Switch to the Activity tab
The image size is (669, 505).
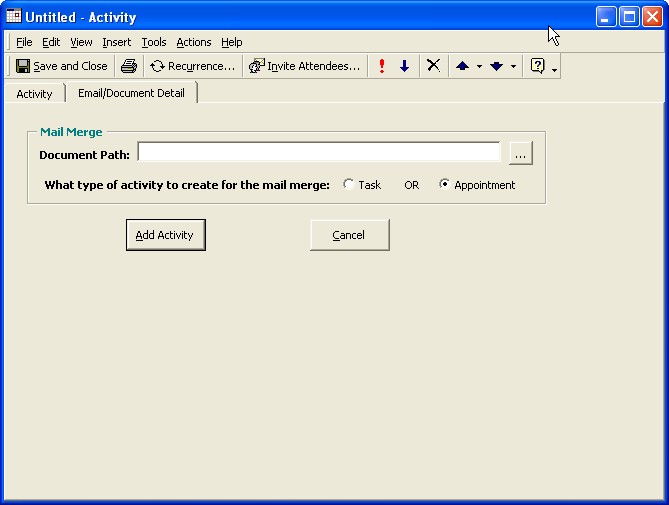[34, 94]
